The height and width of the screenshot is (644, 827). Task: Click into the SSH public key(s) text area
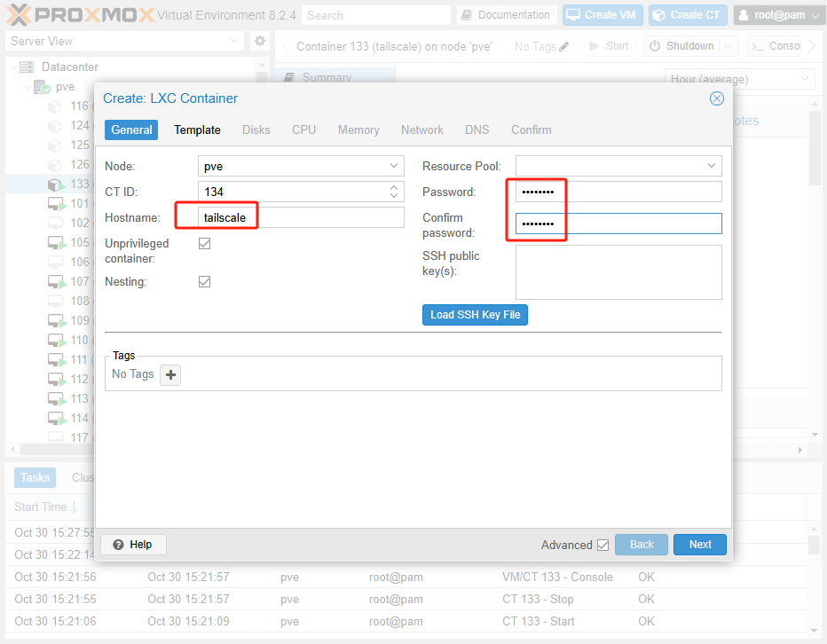pyautogui.click(x=618, y=272)
